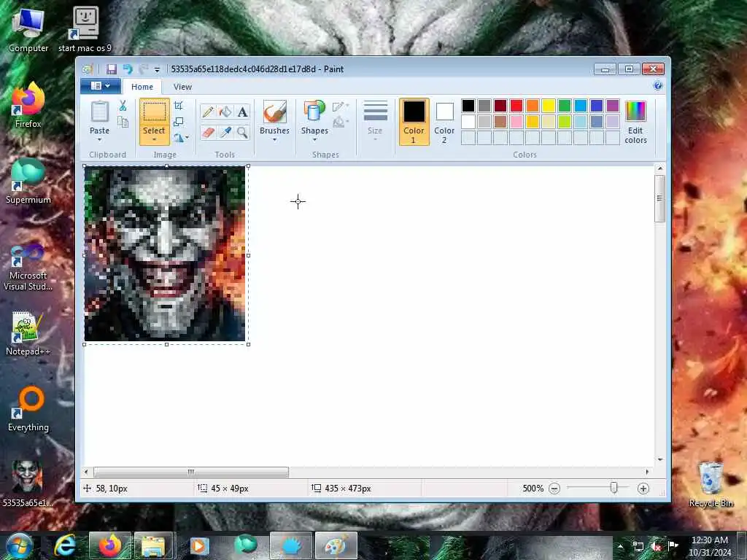Select the Eraser tool
The width and height of the screenshot is (747, 560).
(x=208, y=132)
